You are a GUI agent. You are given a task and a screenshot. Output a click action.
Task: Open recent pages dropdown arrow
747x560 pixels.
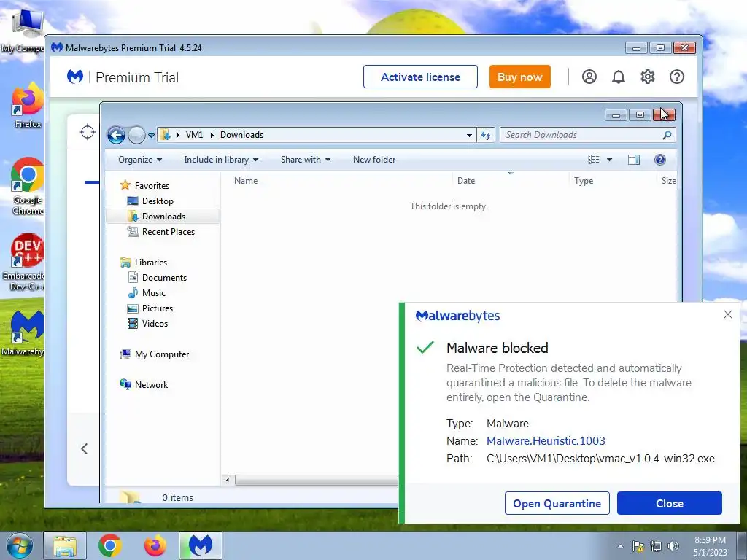pyautogui.click(x=151, y=135)
